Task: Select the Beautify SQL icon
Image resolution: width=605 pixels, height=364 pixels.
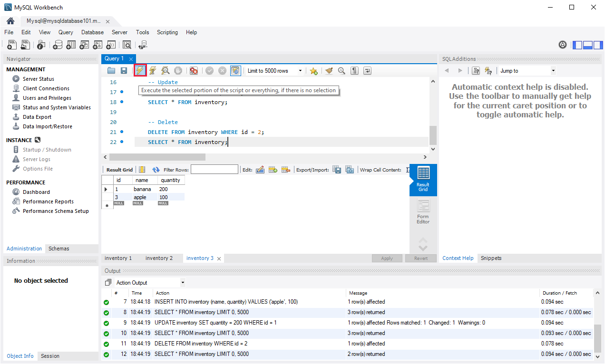Action: [329, 70]
